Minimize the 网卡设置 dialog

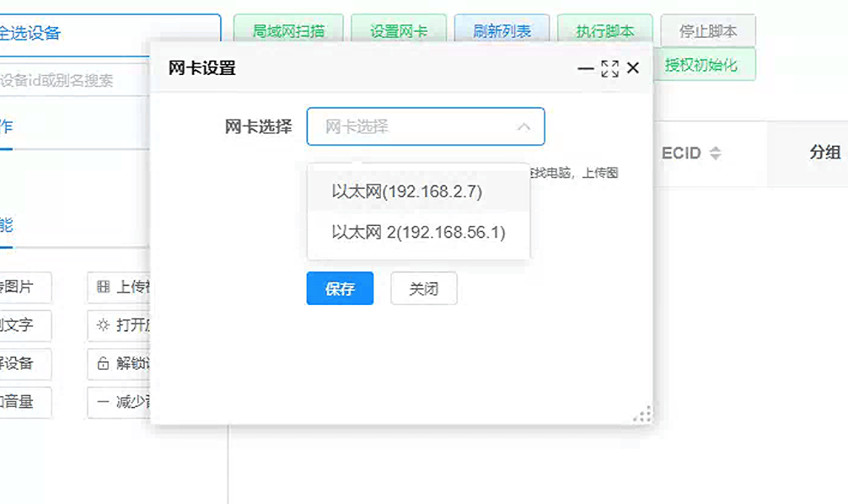pyautogui.click(x=586, y=68)
